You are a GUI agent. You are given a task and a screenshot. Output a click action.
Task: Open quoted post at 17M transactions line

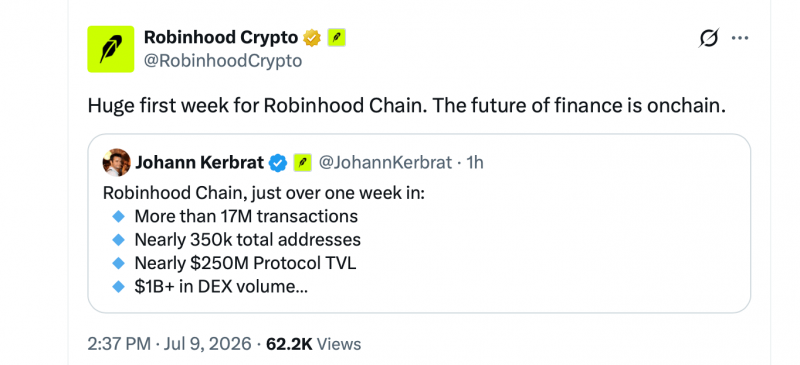pyautogui.click(x=246, y=216)
